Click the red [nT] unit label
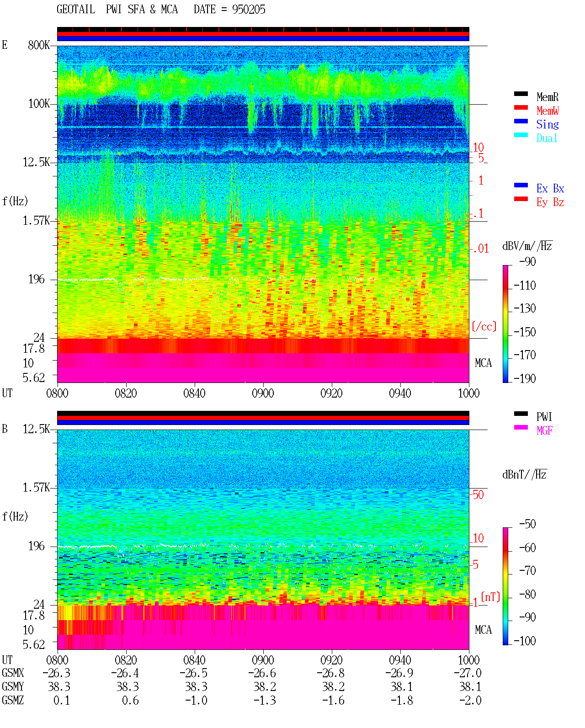This screenshot has width=585, height=728. pyautogui.click(x=491, y=597)
